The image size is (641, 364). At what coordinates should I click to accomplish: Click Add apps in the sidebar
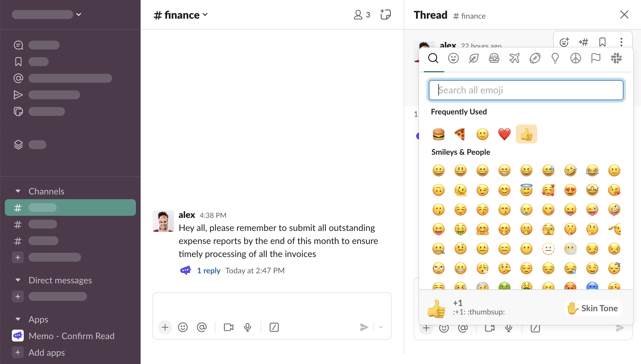tap(47, 352)
